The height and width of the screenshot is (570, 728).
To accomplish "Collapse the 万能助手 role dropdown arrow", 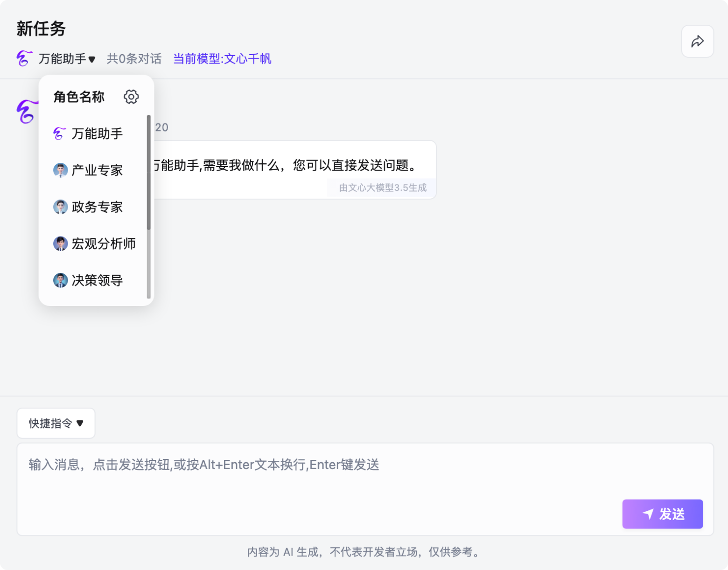I will click(92, 59).
